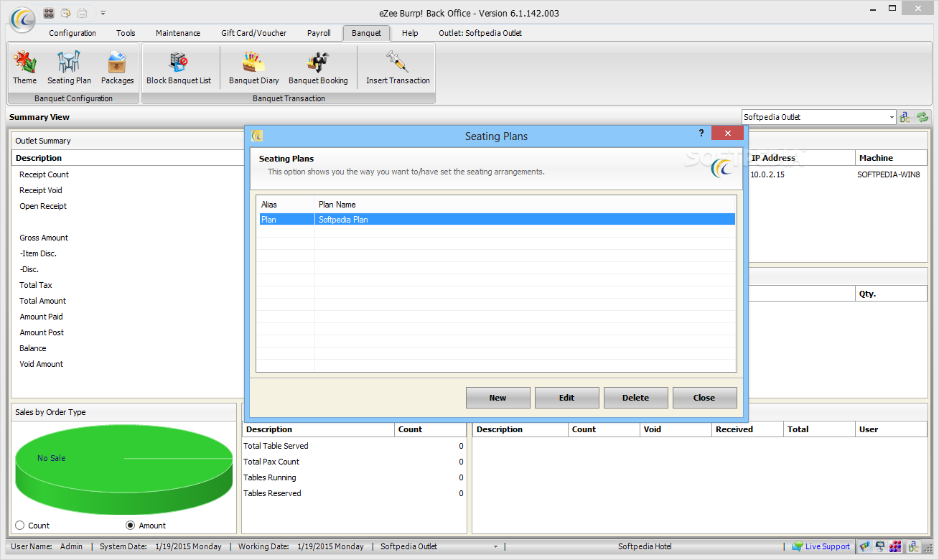Click the clock with bell reminder icon
Image resolution: width=939 pixels, height=560 pixels.
(x=66, y=13)
